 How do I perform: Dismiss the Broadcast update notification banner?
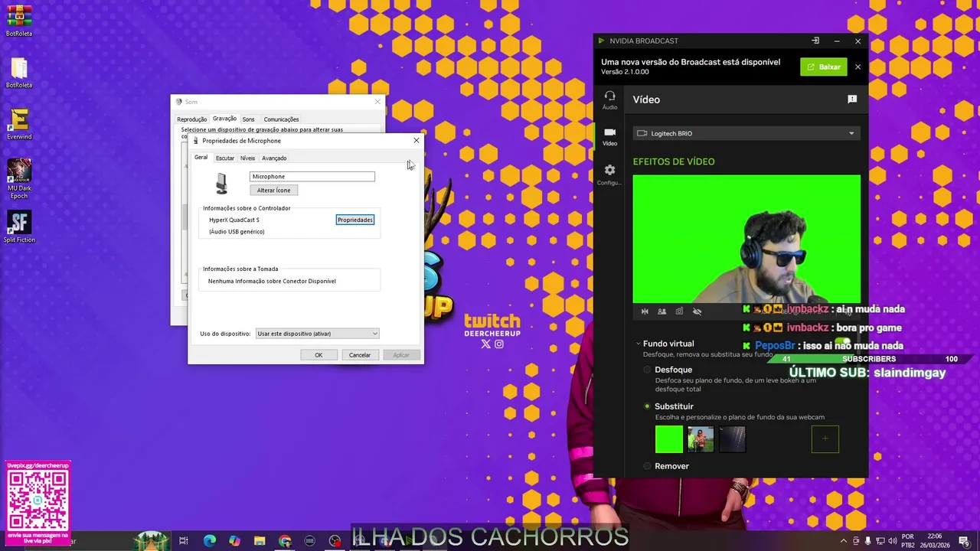[857, 67]
